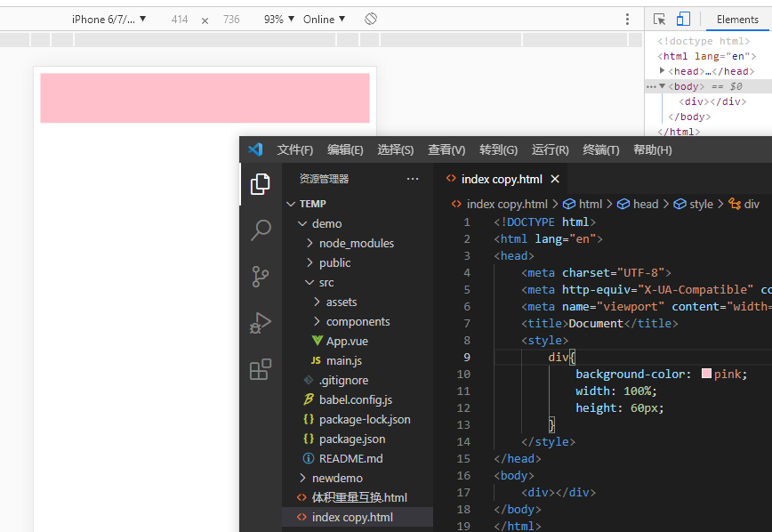The height and width of the screenshot is (532, 772).
Task: Click the Babel icon beside babel.config.js
Action: 309,399
